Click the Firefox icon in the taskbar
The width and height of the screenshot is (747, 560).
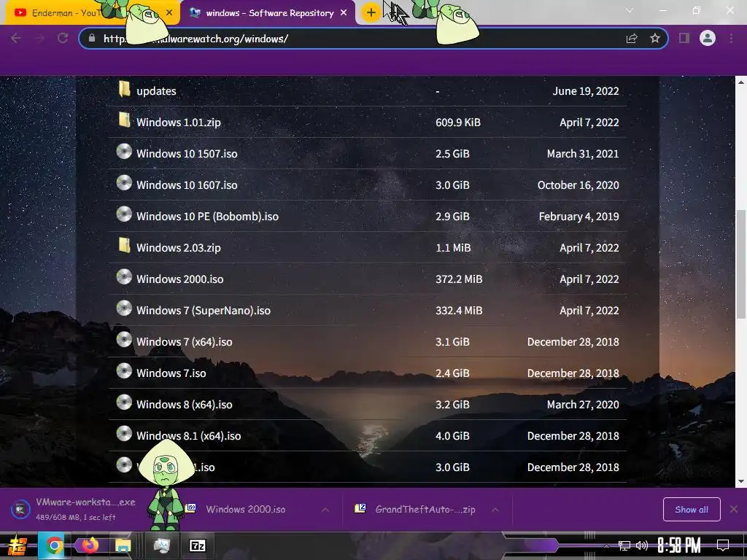coord(90,545)
